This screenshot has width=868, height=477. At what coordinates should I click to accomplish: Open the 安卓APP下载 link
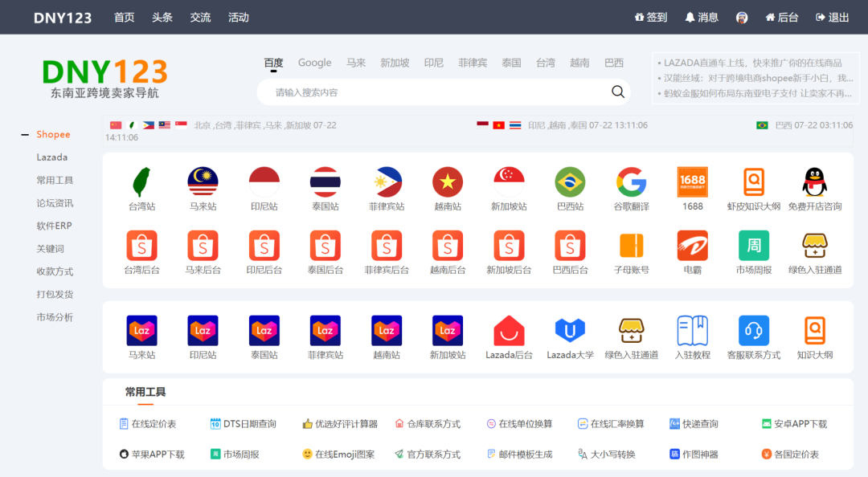click(x=794, y=424)
